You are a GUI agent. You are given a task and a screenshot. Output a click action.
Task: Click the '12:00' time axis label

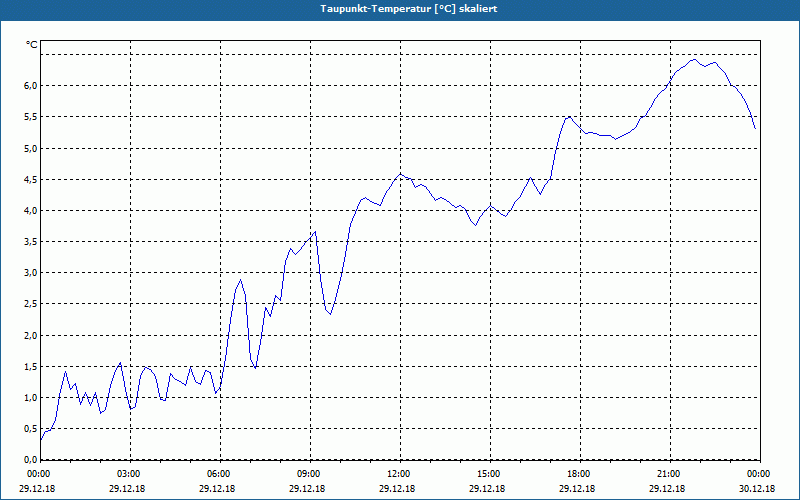point(399,474)
